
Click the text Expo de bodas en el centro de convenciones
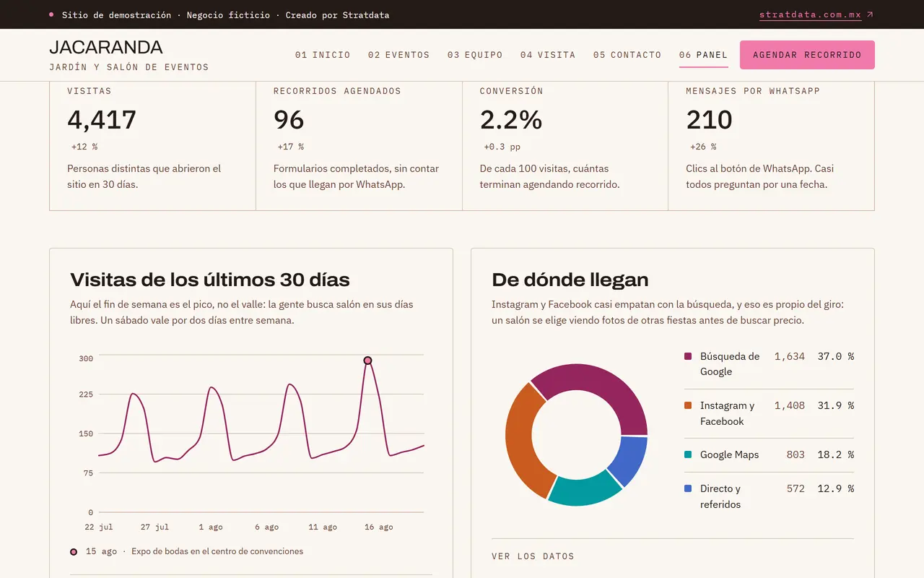[x=217, y=551]
